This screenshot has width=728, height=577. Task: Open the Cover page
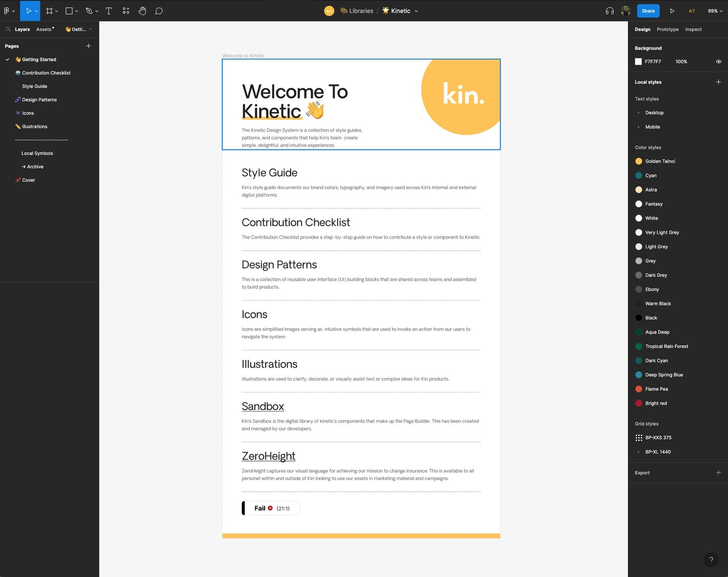(29, 180)
